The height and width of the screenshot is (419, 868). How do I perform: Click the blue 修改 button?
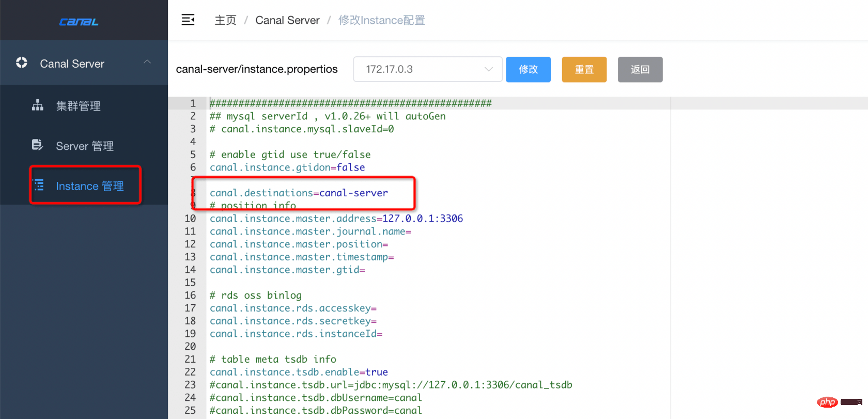(528, 69)
